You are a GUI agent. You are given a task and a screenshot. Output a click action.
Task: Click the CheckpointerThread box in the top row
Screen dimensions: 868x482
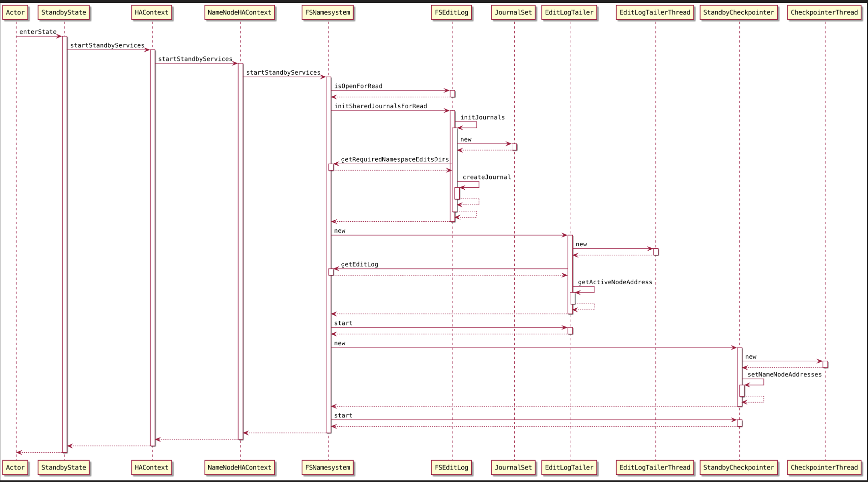[x=824, y=12]
